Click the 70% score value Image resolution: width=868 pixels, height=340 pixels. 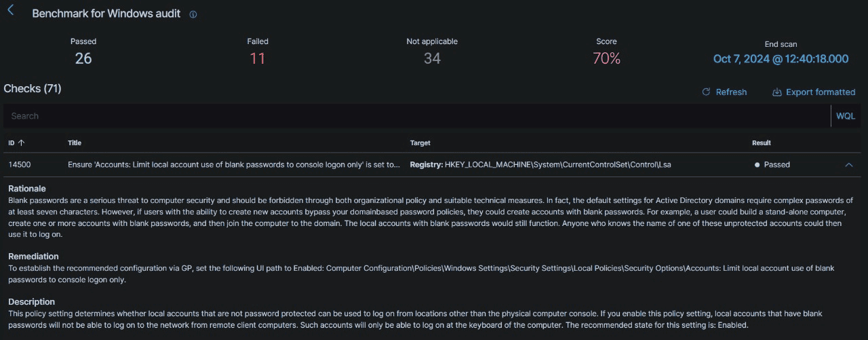[x=606, y=58]
